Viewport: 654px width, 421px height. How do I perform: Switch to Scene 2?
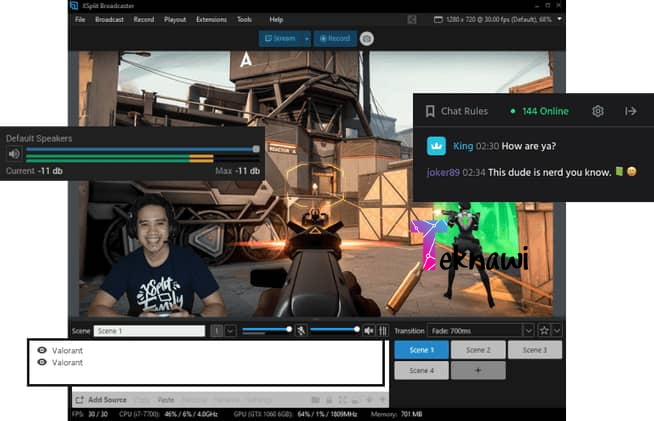pos(478,350)
